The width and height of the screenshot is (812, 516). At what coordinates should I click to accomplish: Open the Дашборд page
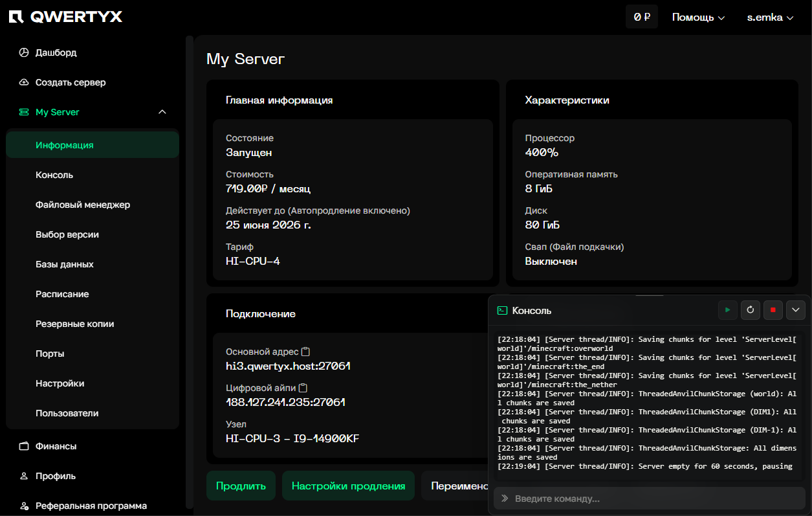point(93,52)
